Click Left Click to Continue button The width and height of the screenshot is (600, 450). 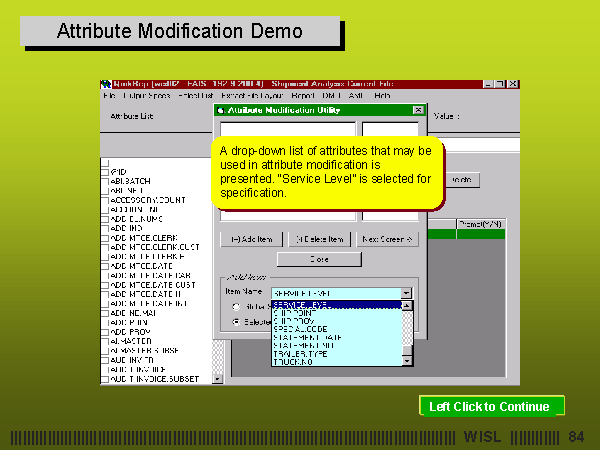coord(490,407)
